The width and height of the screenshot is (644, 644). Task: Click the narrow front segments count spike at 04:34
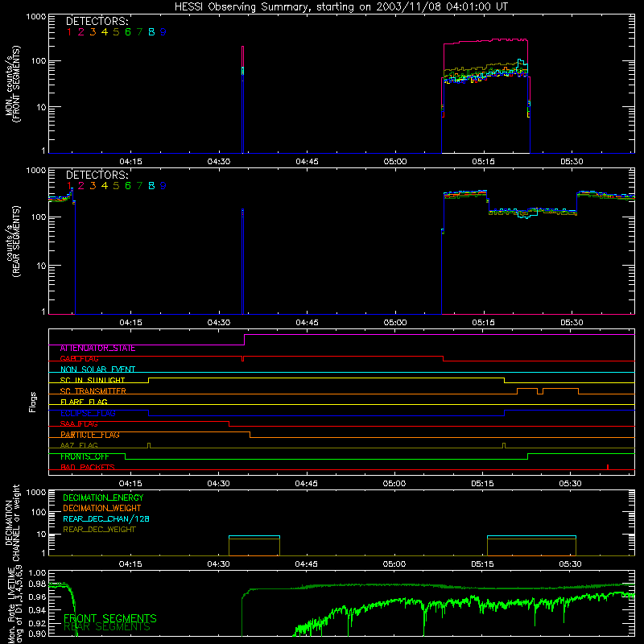click(x=242, y=99)
